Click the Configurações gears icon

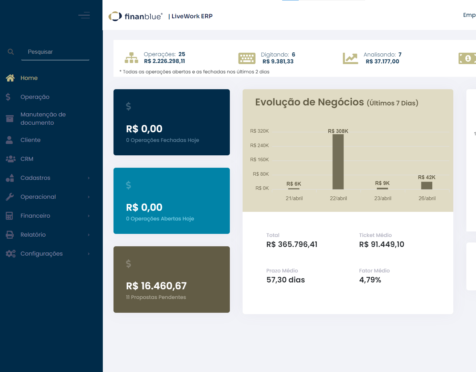10,254
